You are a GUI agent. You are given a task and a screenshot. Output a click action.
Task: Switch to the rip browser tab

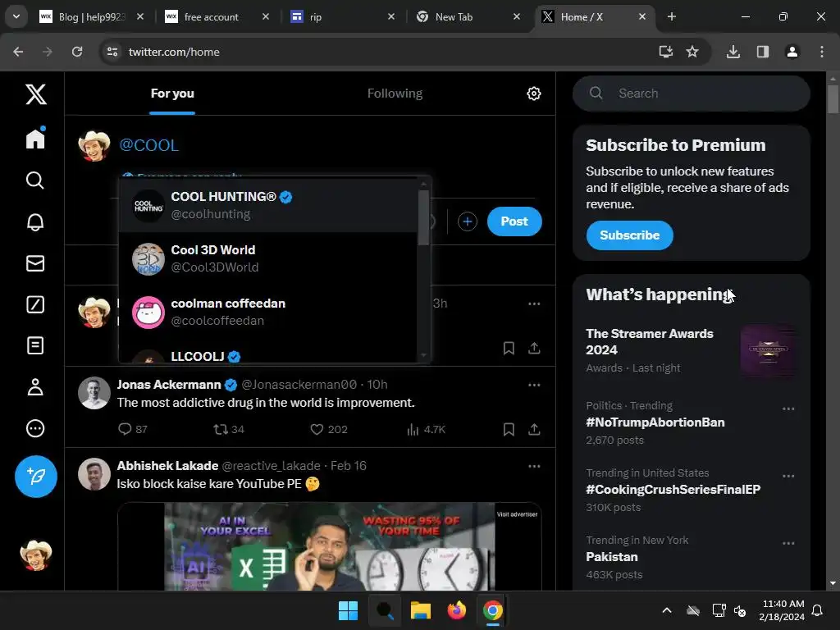point(343,16)
